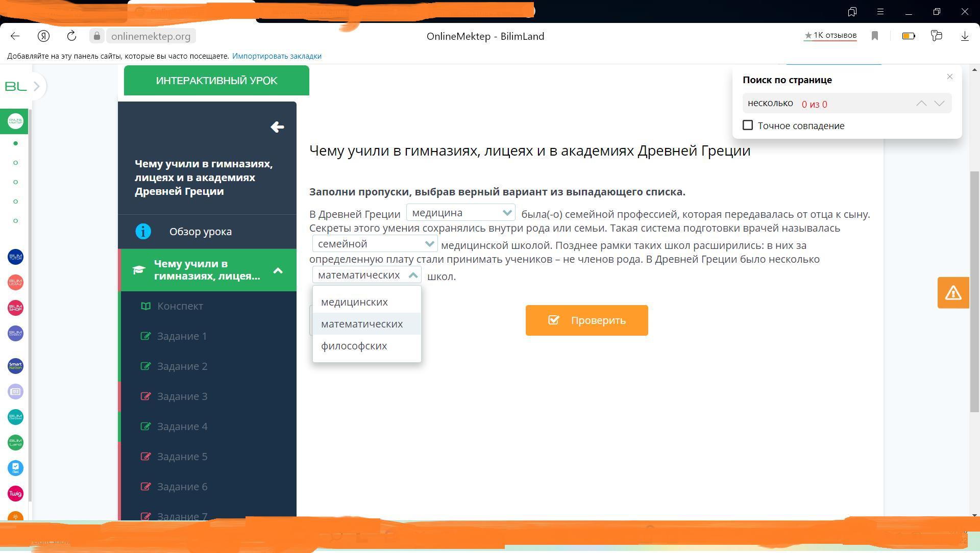Open Задание 3 in the lesson sidebar
Image resolution: width=980 pixels, height=553 pixels.
point(182,396)
